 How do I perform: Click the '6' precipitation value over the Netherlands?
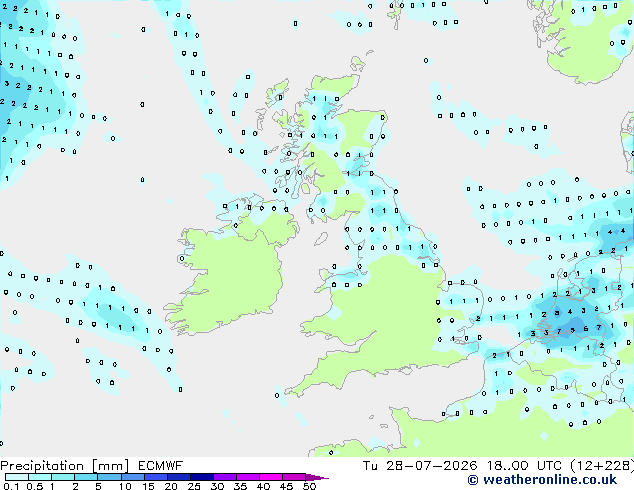point(585,329)
